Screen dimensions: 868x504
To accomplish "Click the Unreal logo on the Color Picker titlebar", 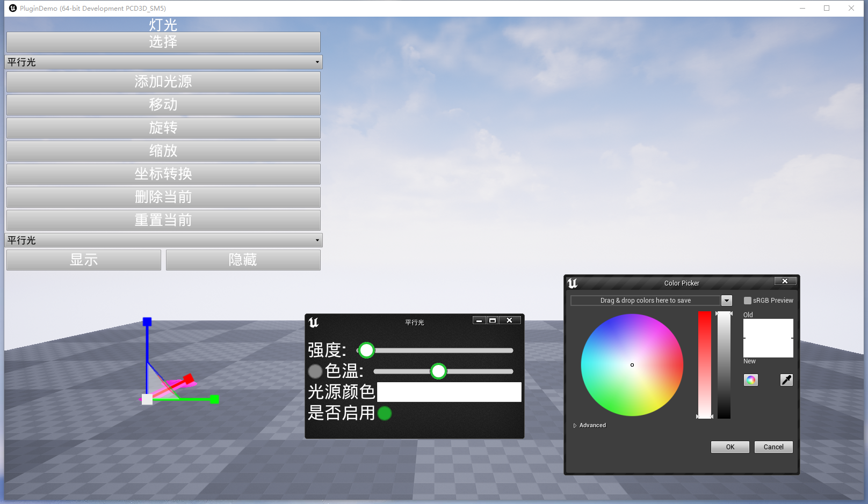I will [x=573, y=282].
